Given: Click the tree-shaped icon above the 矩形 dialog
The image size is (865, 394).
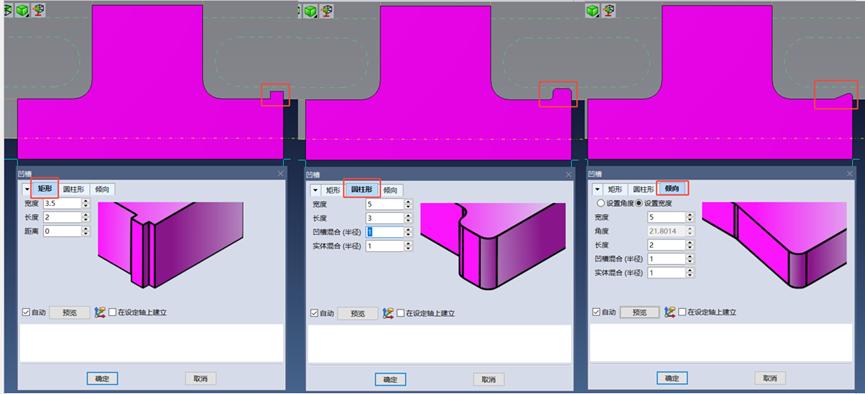Looking at the screenshot, I should coord(39,10).
